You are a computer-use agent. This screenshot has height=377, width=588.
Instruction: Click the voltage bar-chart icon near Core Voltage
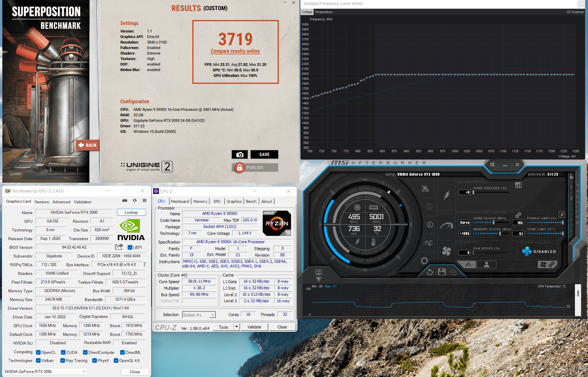[x=518, y=185]
